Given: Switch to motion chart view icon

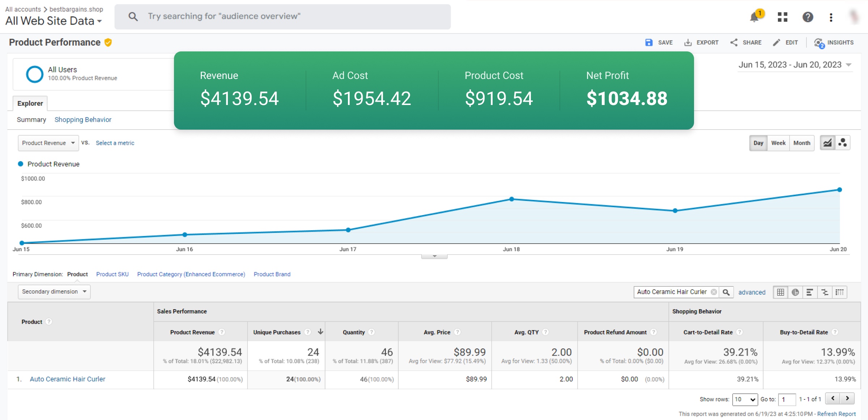Looking at the screenshot, I should [x=843, y=143].
